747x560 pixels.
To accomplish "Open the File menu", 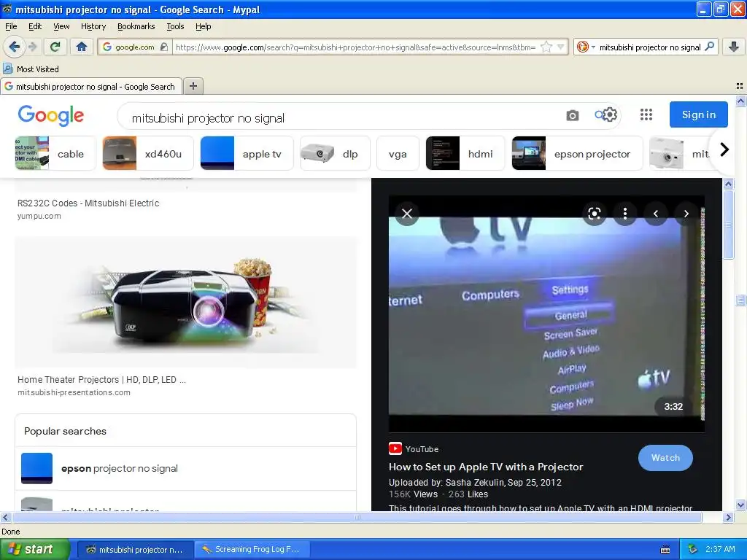I will (x=11, y=26).
